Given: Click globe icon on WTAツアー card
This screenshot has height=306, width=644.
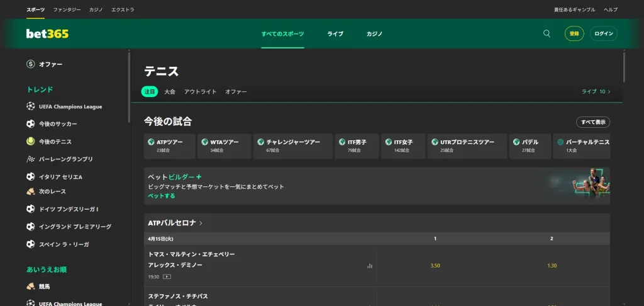Looking at the screenshot, I should click(204, 142).
